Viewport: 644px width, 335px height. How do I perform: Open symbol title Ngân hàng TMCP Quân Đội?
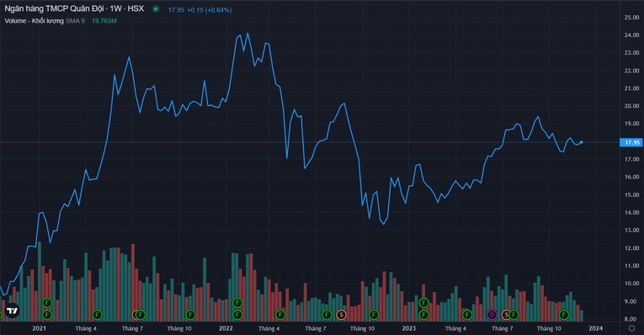click(54, 8)
